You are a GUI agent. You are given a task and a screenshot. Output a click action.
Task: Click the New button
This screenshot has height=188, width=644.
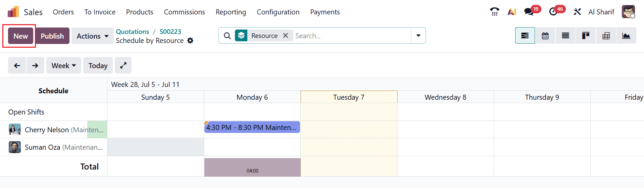20,36
